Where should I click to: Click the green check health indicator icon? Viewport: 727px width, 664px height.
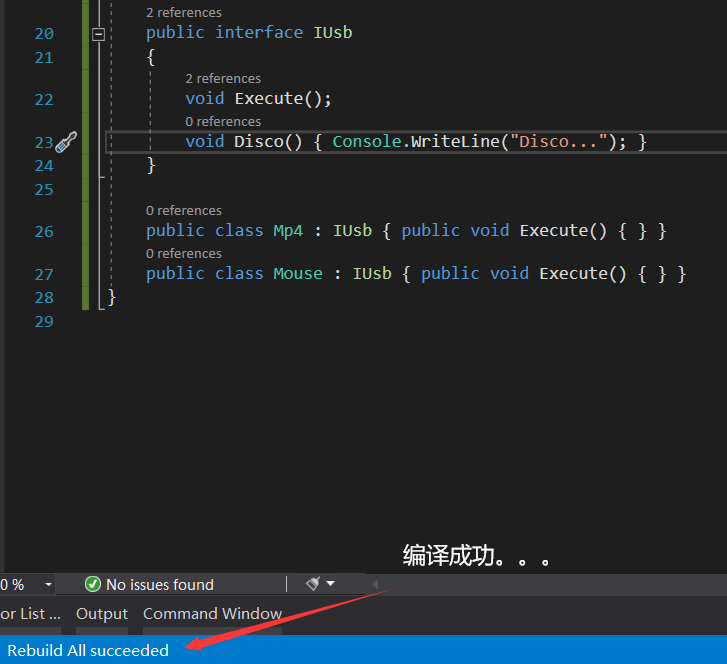click(x=93, y=584)
